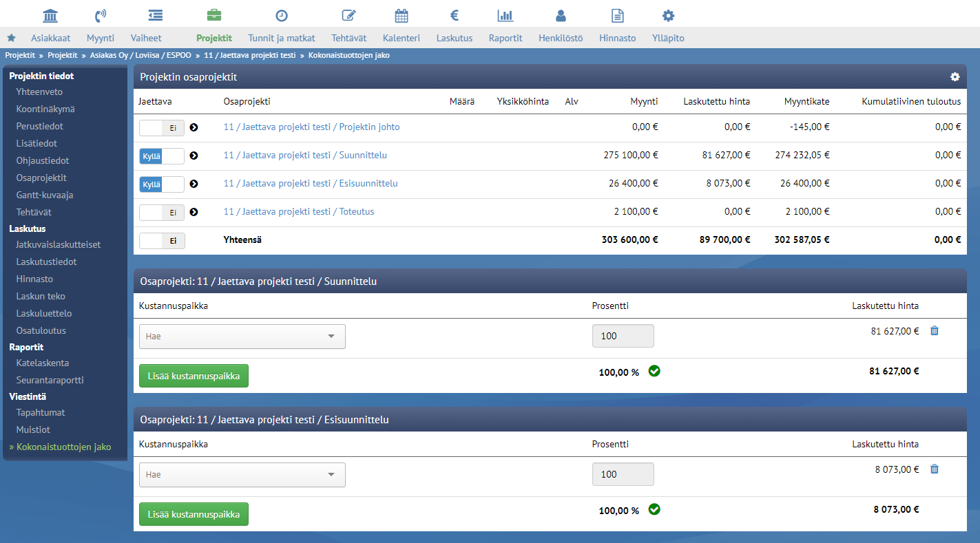
Task: Open Yhteenveto in the sidebar
Action: [x=40, y=92]
